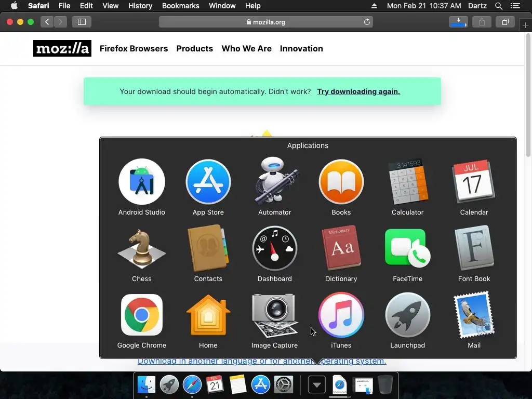Open the Automator robot app

click(x=275, y=181)
